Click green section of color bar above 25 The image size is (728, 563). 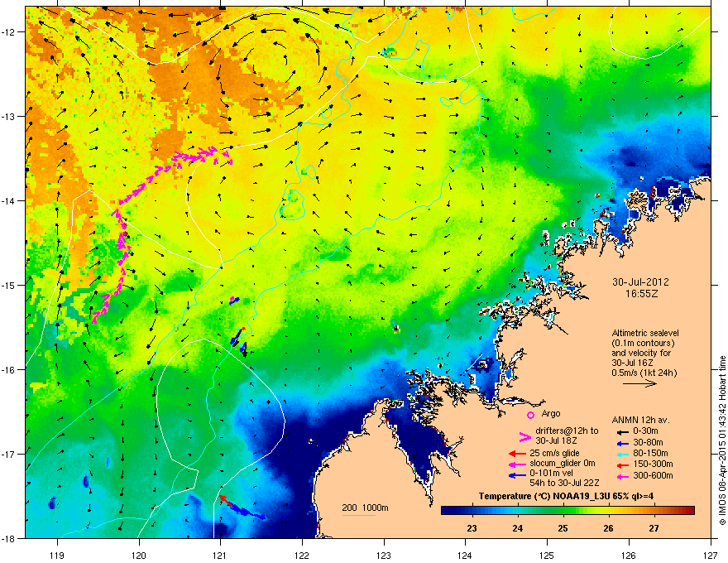click(x=563, y=511)
